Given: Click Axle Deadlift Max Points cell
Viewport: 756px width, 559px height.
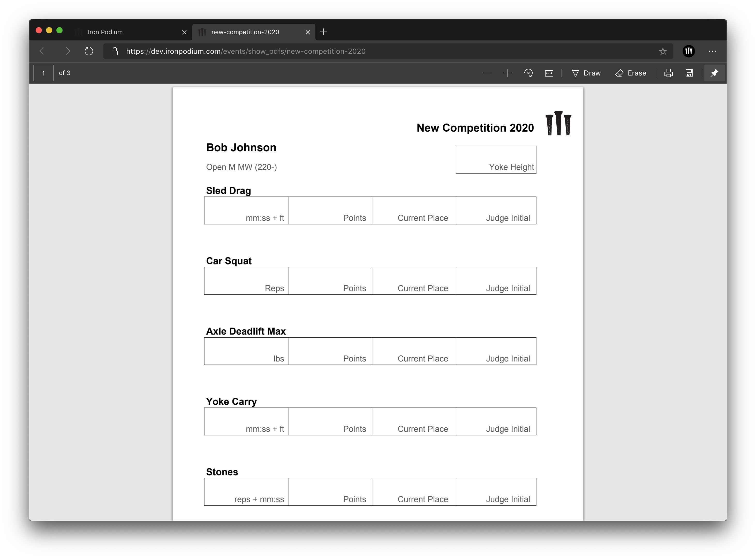Looking at the screenshot, I should [x=330, y=351].
